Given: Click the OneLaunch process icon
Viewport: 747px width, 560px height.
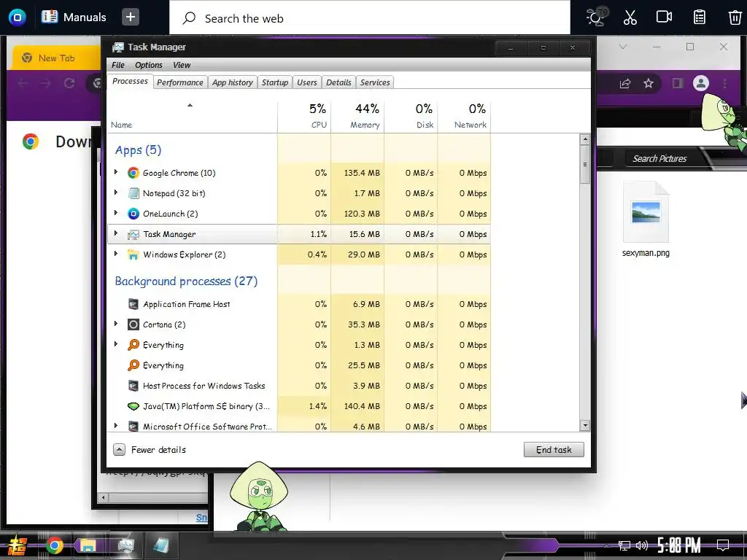Looking at the screenshot, I should (x=133, y=214).
